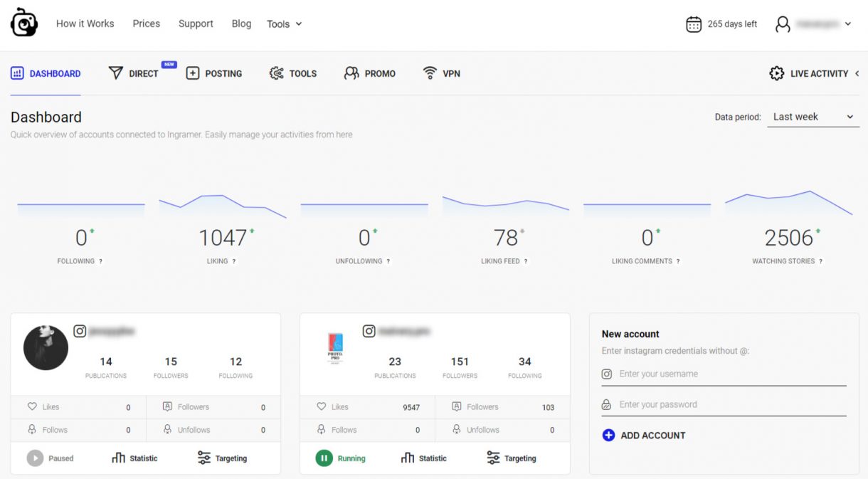
Task: Collapse the Live Activity panel arrow
Action: [857, 73]
